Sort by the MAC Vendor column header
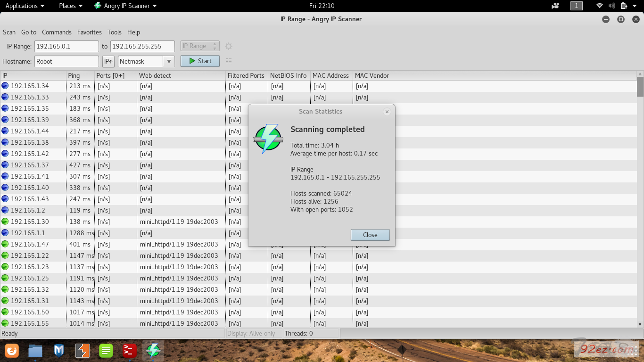This screenshot has height=362, width=644. tap(495, 75)
